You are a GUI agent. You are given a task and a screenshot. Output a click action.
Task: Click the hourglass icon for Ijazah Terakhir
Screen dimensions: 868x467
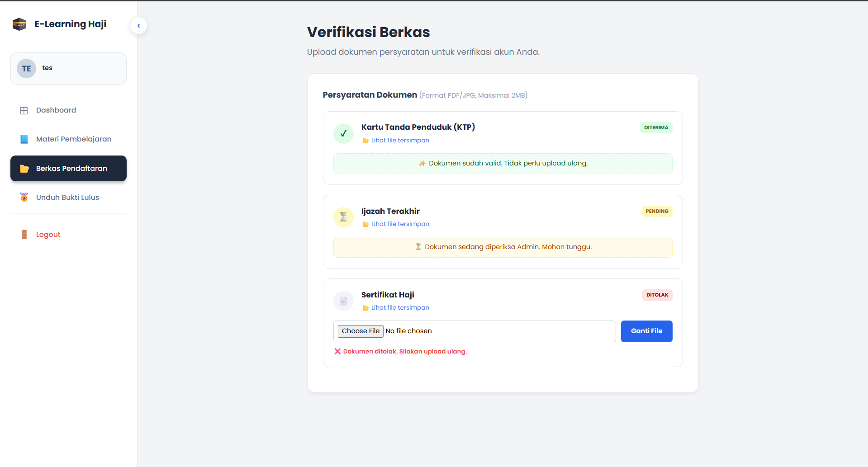click(343, 217)
